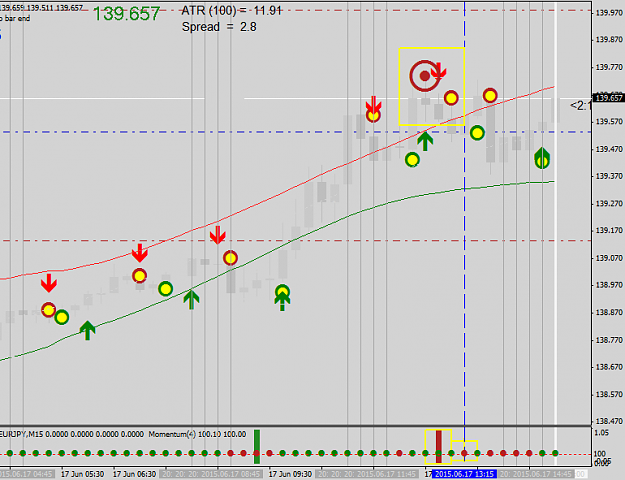This screenshot has width=625, height=480.
Task: Click 139.070 on the price scale
Action: tap(609, 258)
